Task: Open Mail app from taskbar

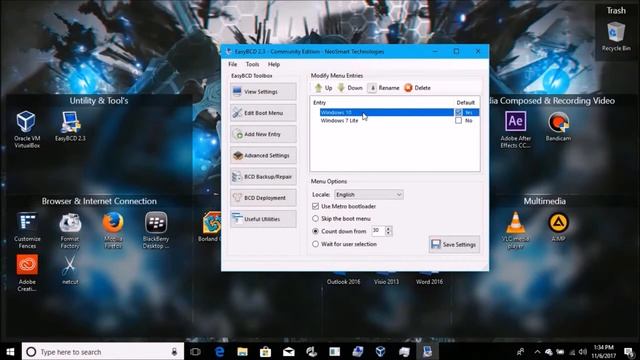Action: (x=289, y=351)
